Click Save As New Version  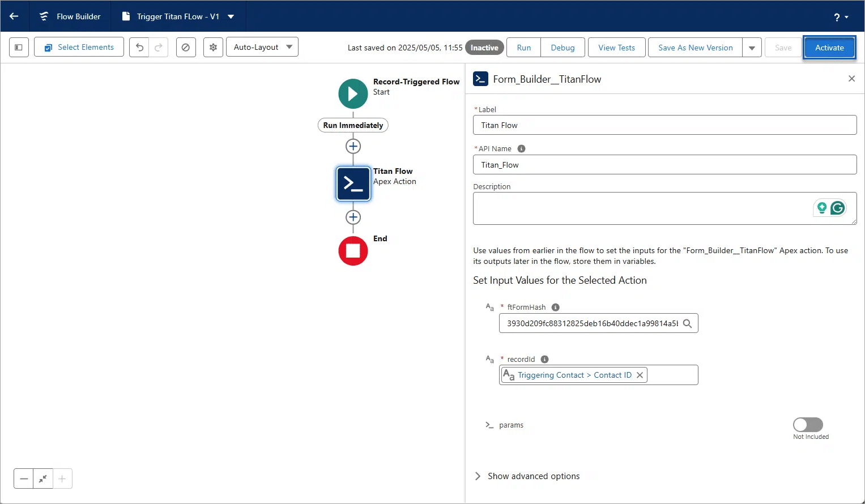pyautogui.click(x=695, y=48)
